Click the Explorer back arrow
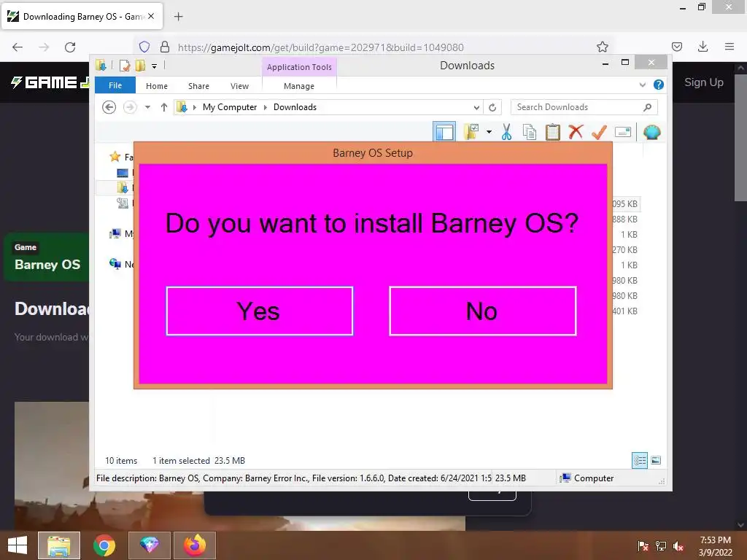The height and width of the screenshot is (560, 747). 109,107
